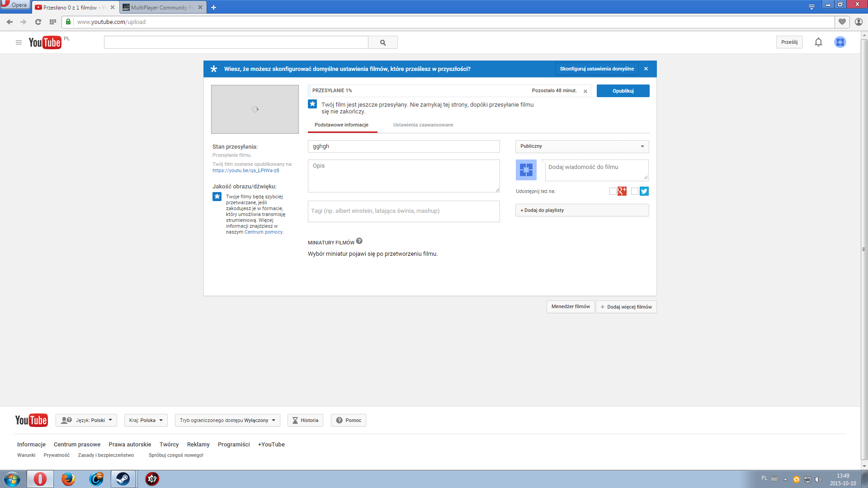Viewport: 868px width, 488px height.
Task: Close the YouTube upload tab
Action: (x=113, y=7)
